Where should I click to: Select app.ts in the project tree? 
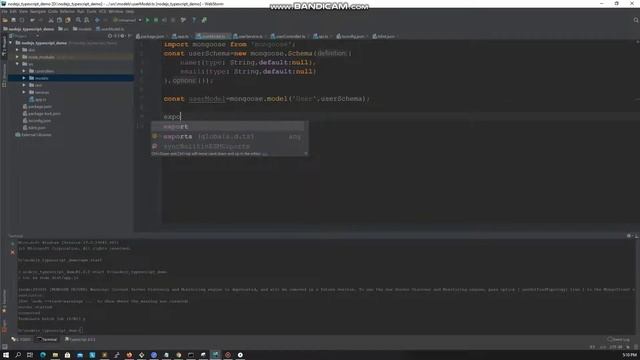pos(38,100)
